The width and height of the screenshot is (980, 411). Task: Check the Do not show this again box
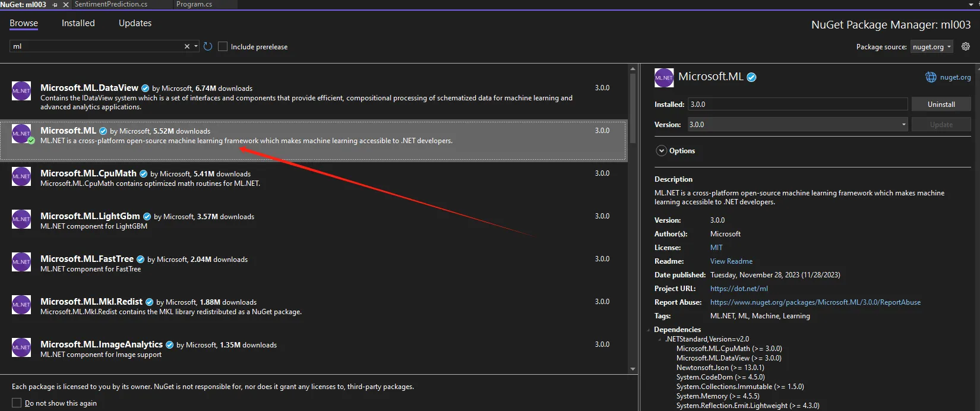[17, 403]
